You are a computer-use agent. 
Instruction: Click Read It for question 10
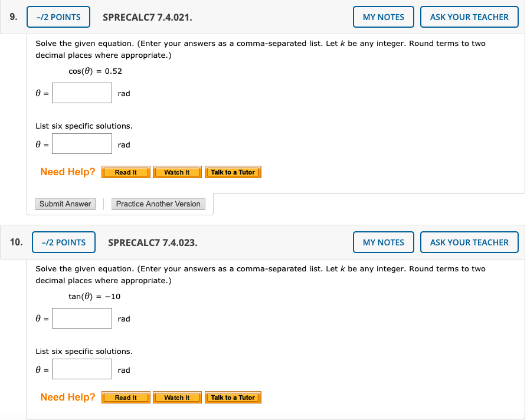point(126,398)
